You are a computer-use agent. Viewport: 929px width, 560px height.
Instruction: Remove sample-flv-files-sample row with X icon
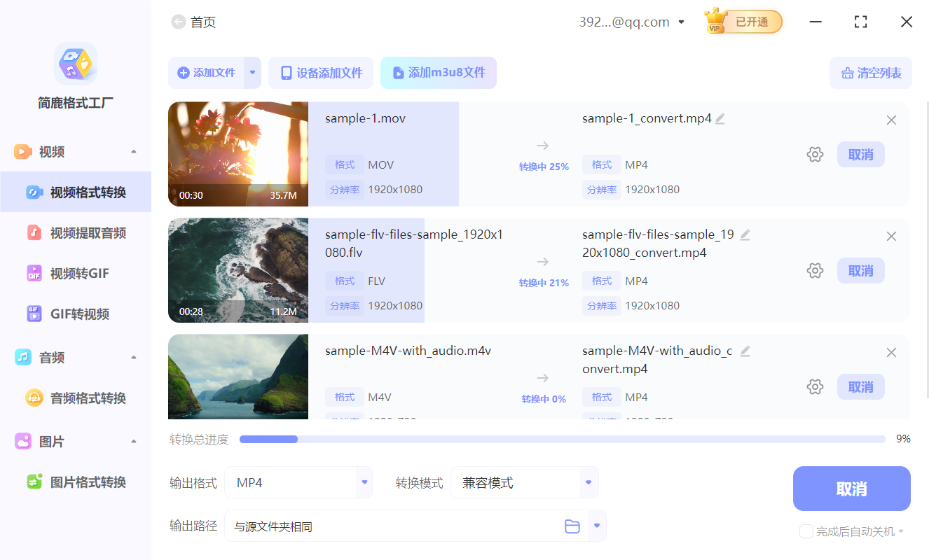[x=891, y=237]
